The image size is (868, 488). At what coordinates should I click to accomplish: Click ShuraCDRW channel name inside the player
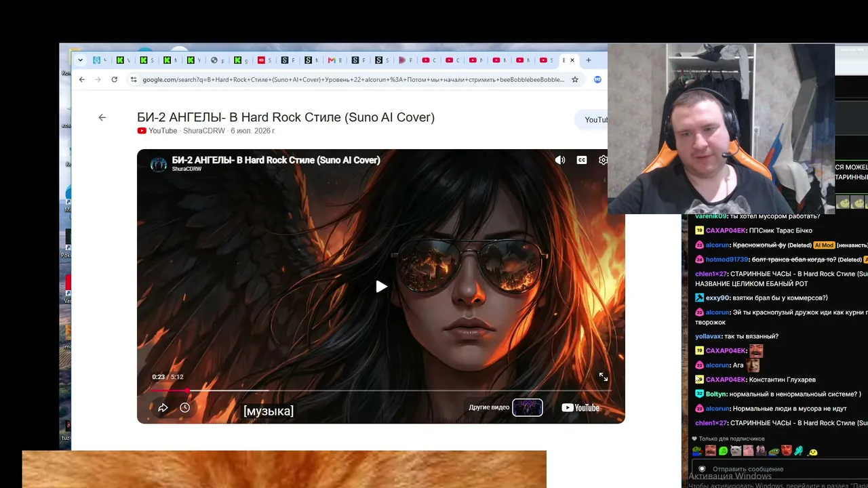tap(186, 169)
